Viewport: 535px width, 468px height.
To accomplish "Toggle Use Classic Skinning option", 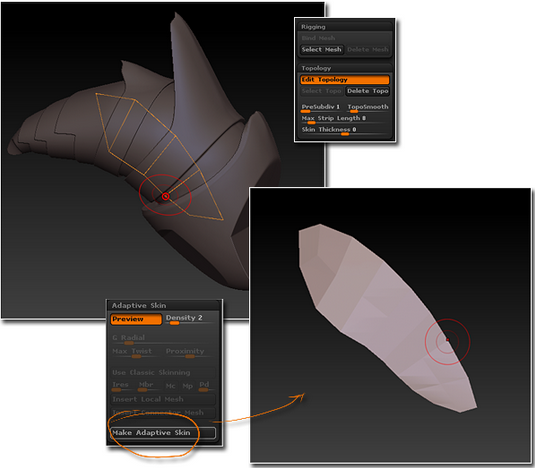I will (163, 372).
